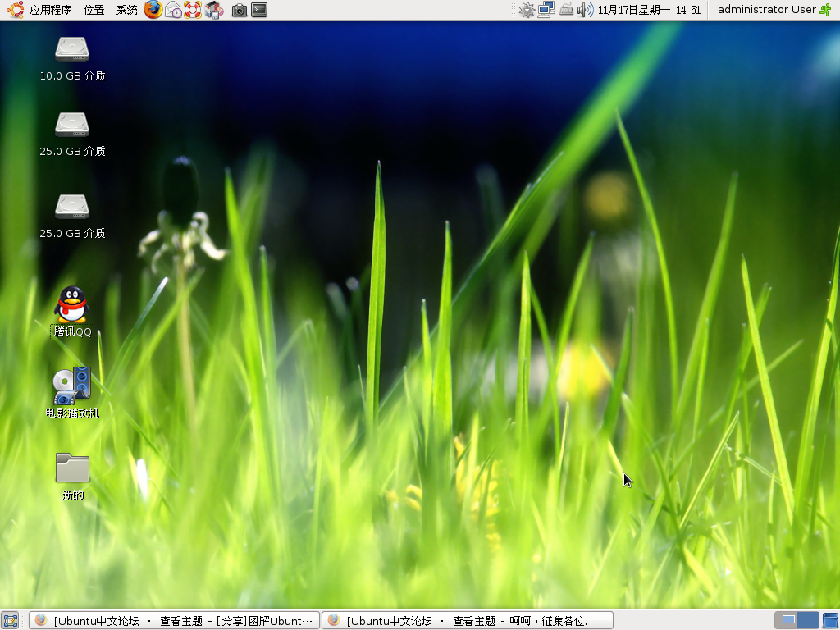Image resolution: width=840 pixels, height=630 pixels.
Task: Open the speaker volume control icon
Action: 585,10
